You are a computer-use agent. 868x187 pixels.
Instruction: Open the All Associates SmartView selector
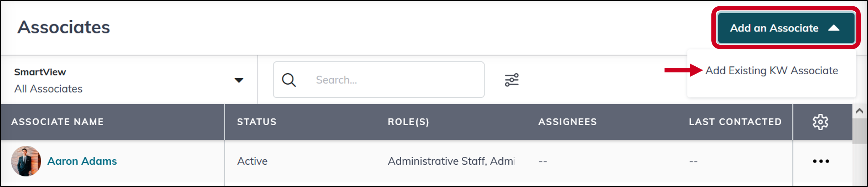tap(48, 89)
